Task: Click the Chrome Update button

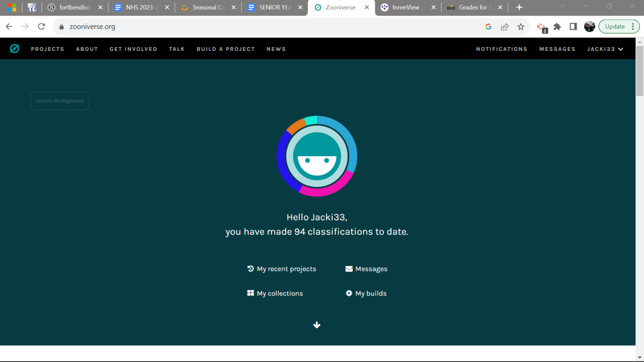Action: tap(619, 27)
